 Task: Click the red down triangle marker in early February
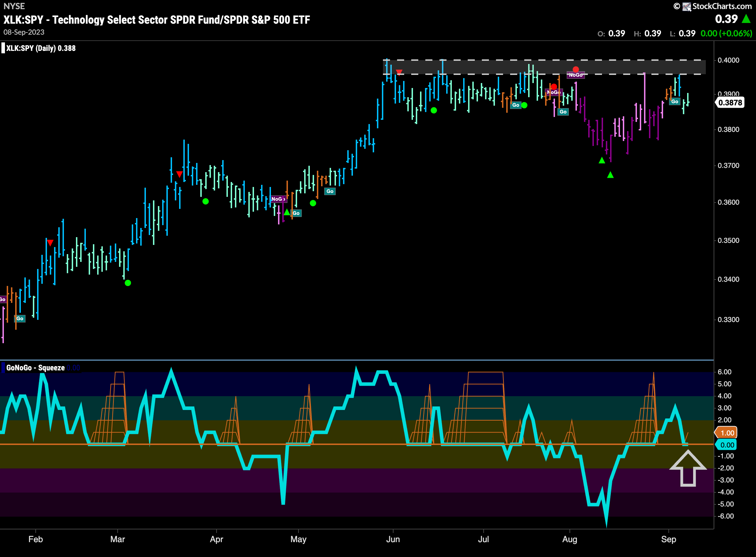(x=50, y=243)
